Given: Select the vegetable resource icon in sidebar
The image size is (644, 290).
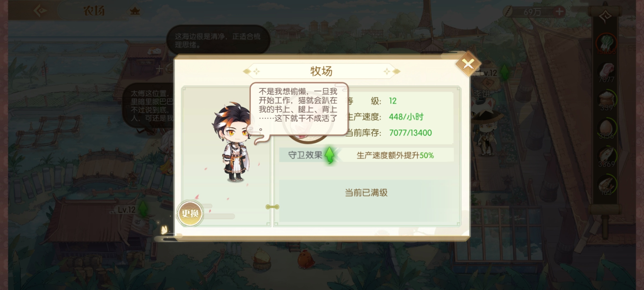Looking at the screenshot, I should tap(607, 43).
